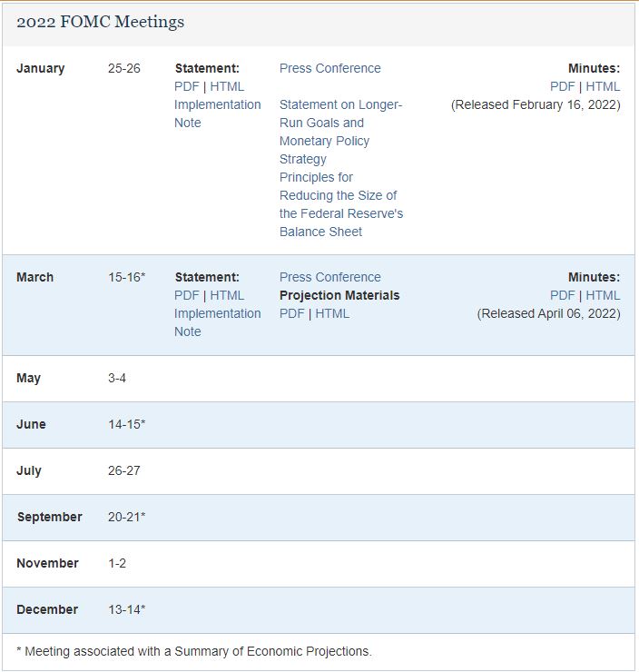Open Statement on Longer-Run Goals link

pyautogui.click(x=341, y=132)
